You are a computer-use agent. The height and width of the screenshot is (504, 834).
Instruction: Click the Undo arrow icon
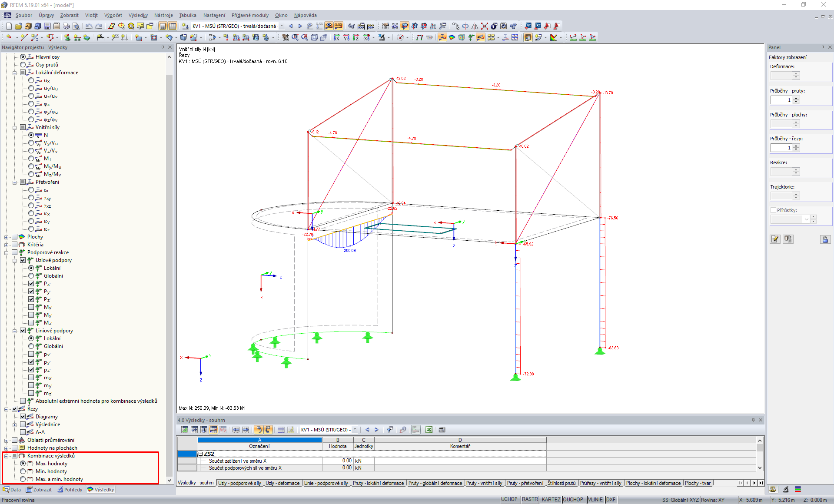89,26
